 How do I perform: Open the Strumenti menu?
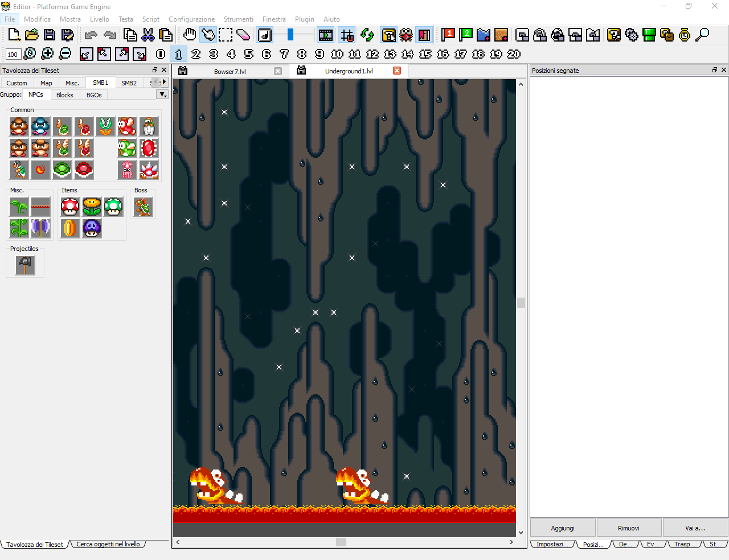point(238,19)
